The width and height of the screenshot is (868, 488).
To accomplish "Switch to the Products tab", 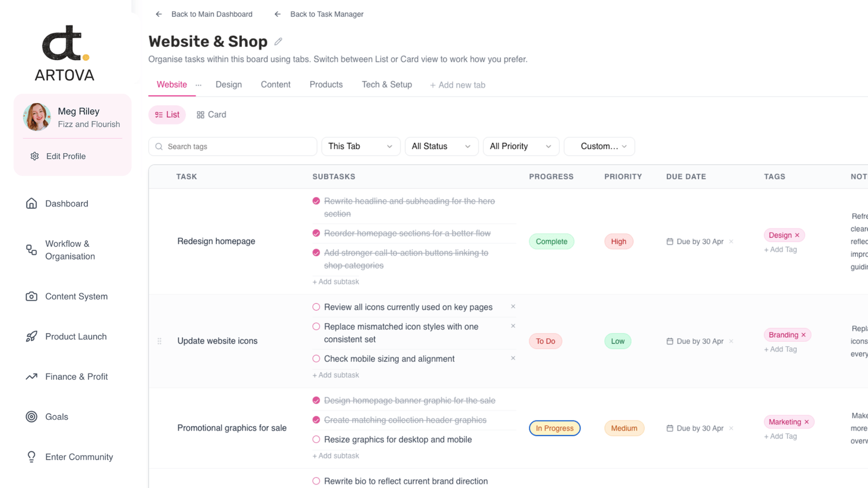I will pyautogui.click(x=326, y=84).
